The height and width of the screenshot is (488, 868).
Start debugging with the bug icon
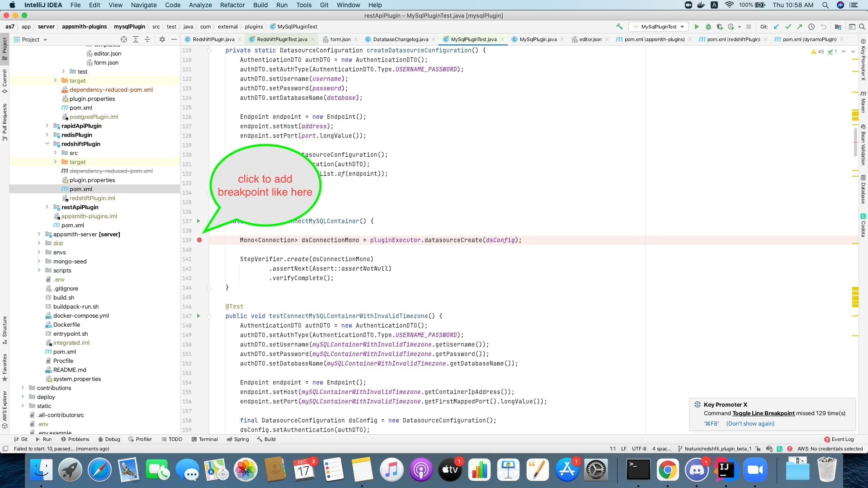(x=708, y=27)
